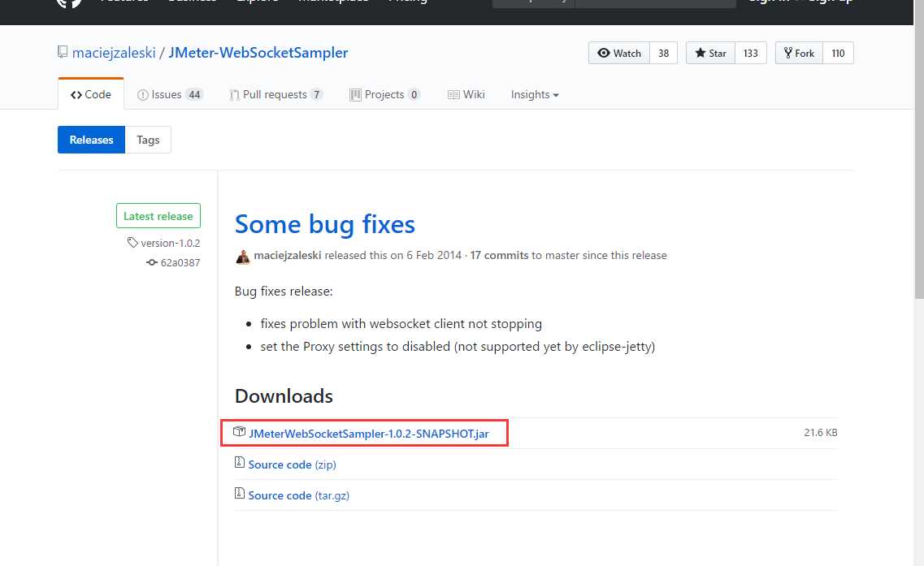Image resolution: width=924 pixels, height=566 pixels.
Task: Click the Downloads heading
Action: click(x=284, y=395)
